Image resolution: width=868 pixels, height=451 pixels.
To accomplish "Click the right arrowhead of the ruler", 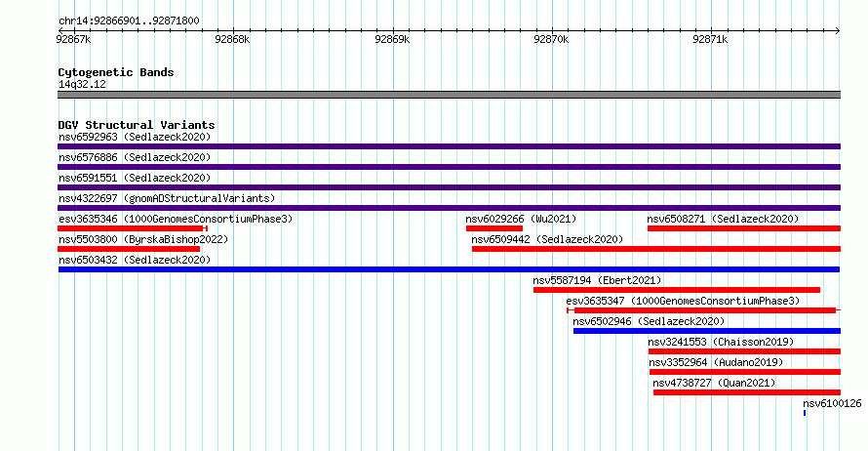I will click(x=838, y=30).
